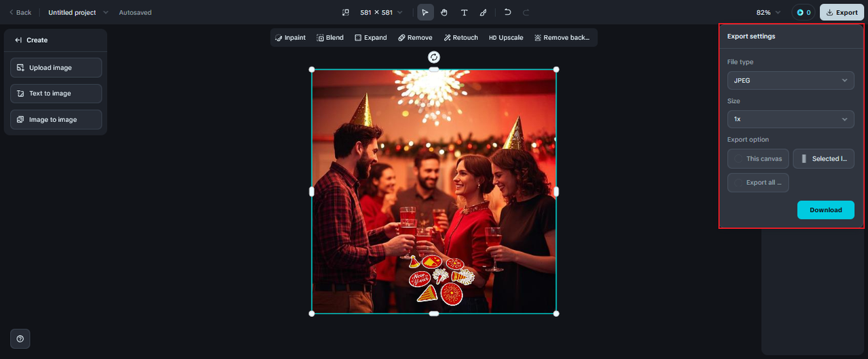868x359 pixels.
Task: Click Image to image
Action: click(x=56, y=119)
